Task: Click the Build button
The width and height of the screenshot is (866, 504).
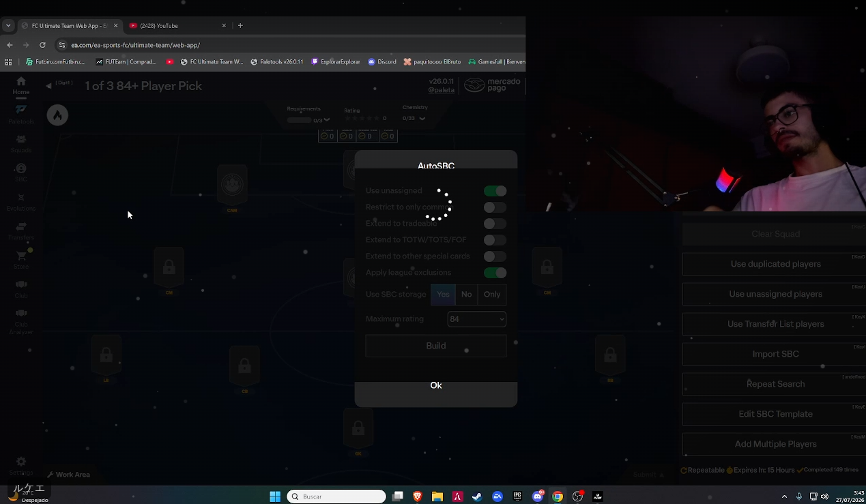Action: click(x=436, y=346)
